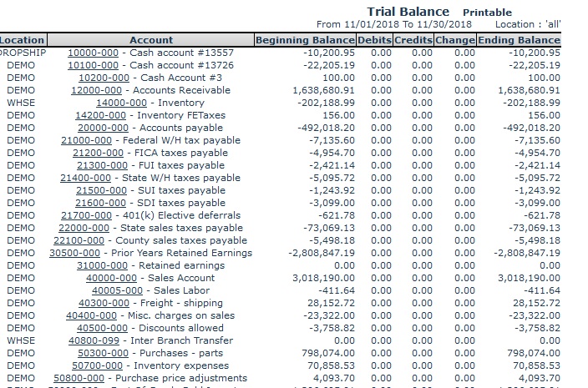Image resolution: width=588 pixels, height=388 pixels.
Task: Open account 21700-000 401(k) Elective deferrals
Action: 86,215
